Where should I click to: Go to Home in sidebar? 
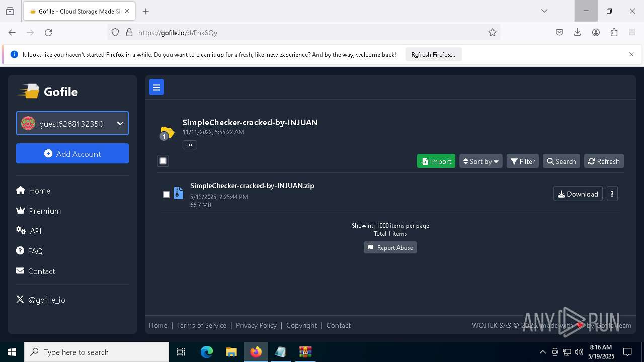point(33,191)
